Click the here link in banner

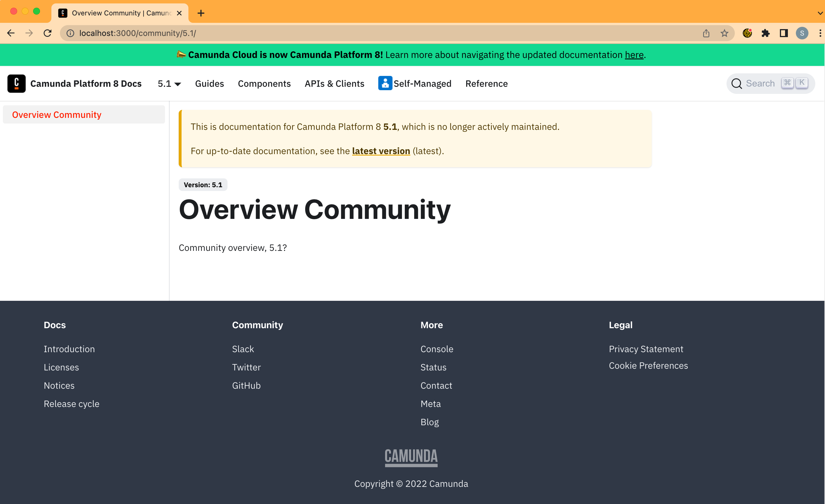634,55
